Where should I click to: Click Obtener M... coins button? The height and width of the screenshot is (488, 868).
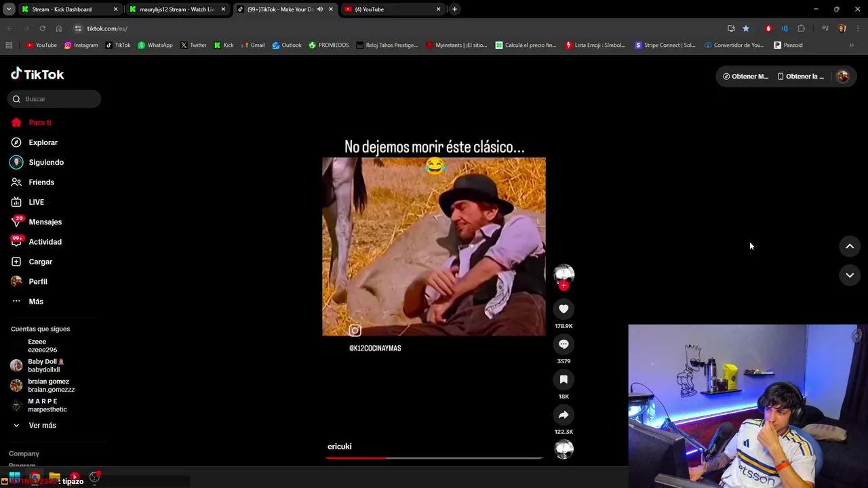(745, 77)
